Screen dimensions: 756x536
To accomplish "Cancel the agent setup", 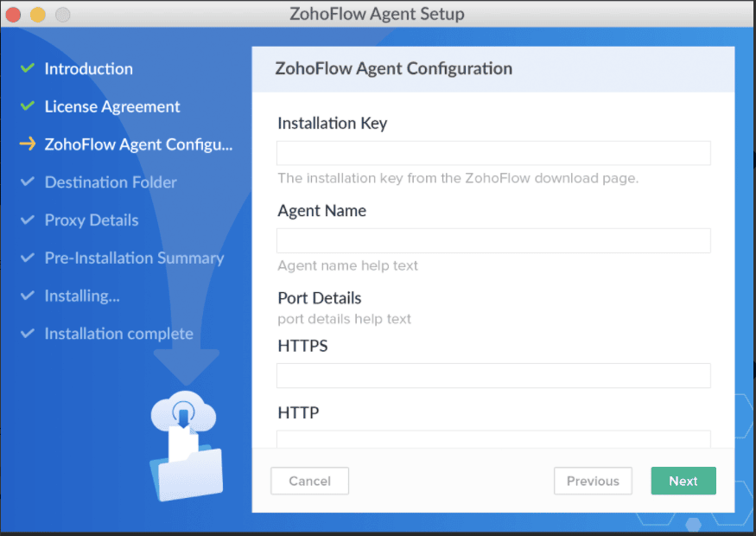I will pos(309,481).
